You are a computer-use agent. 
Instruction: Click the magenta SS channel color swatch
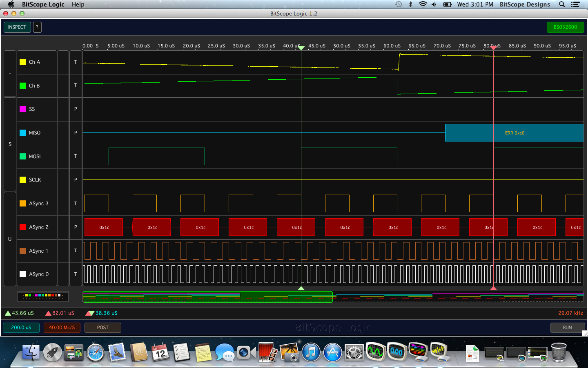pyautogui.click(x=23, y=109)
